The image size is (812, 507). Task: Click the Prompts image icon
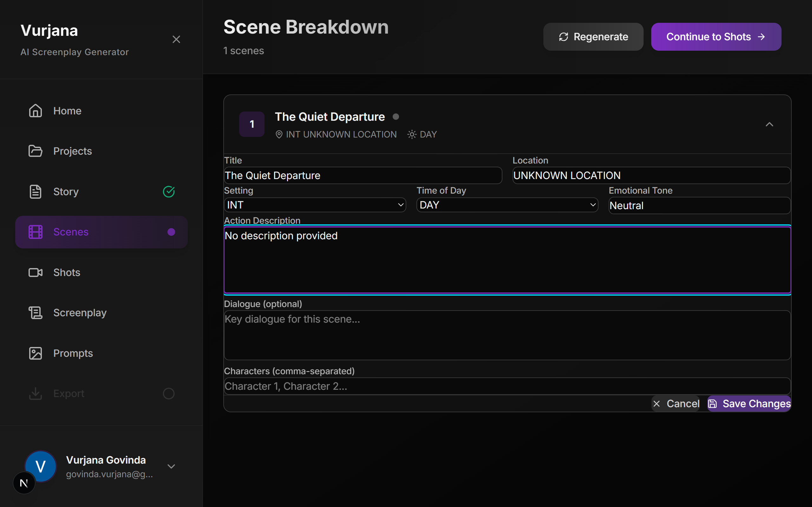tap(35, 353)
